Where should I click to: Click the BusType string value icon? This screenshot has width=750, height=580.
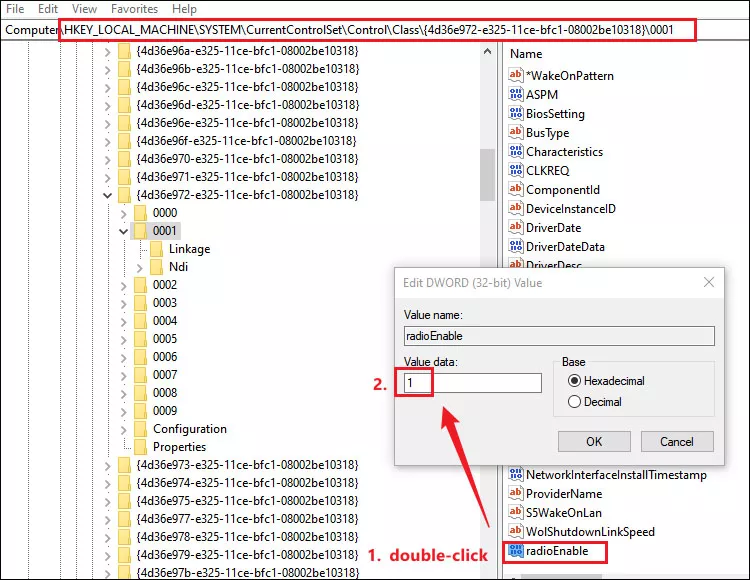[516, 132]
